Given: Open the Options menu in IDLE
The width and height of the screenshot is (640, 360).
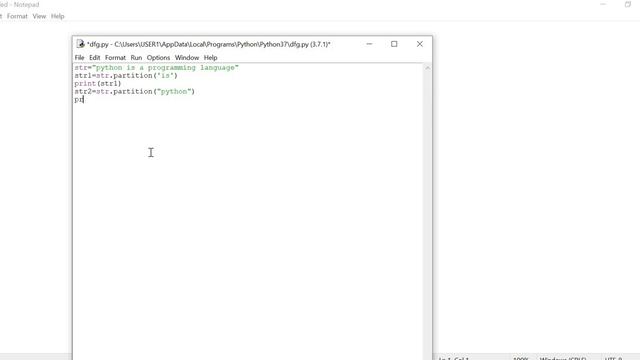Looking at the screenshot, I should coord(158,58).
